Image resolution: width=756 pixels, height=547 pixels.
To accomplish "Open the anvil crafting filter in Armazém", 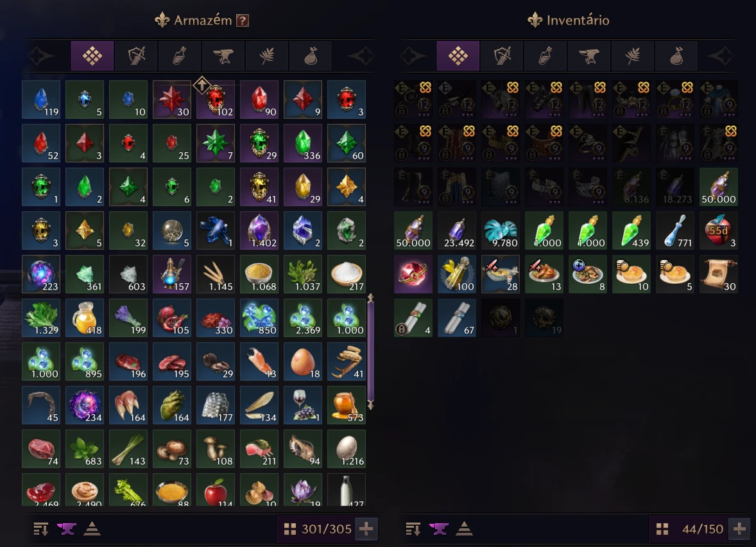I will (x=223, y=56).
